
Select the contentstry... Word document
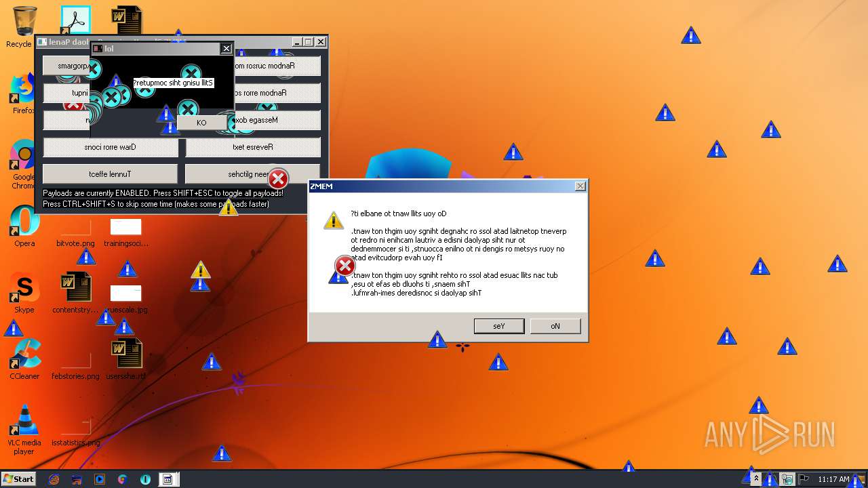coord(75,292)
